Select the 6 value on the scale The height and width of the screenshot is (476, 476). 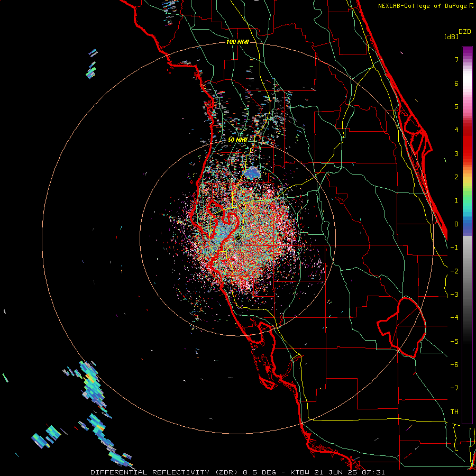(456, 83)
